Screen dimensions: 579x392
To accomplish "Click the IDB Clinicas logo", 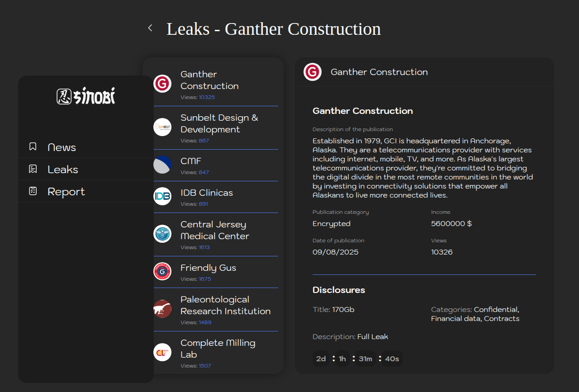I will point(162,196).
